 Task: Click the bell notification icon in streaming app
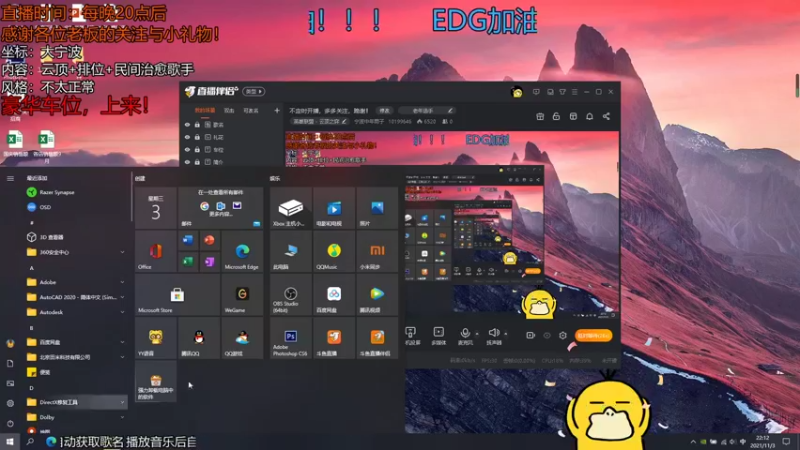(x=589, y=116)
